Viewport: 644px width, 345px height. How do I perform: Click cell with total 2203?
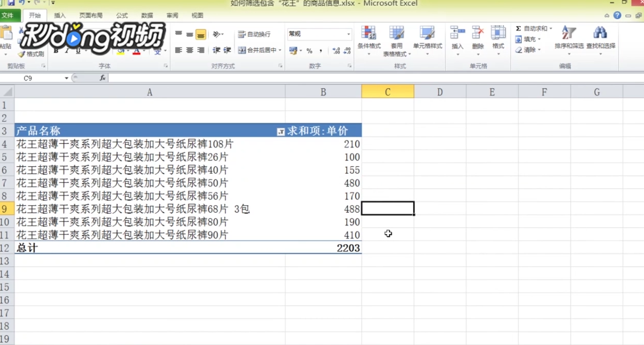pos(324,248)
